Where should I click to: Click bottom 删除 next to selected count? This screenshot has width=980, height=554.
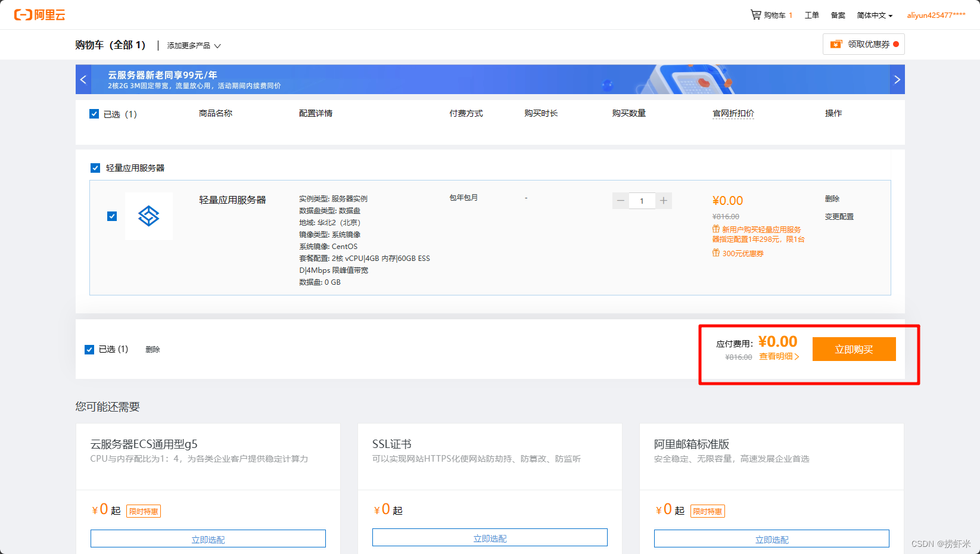point(153,350)
